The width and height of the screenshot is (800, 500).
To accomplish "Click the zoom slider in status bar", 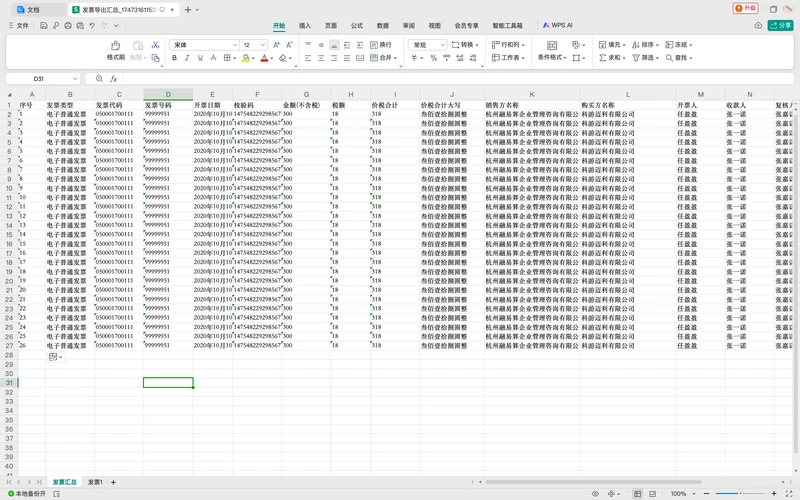I will [x=740, y=493].
